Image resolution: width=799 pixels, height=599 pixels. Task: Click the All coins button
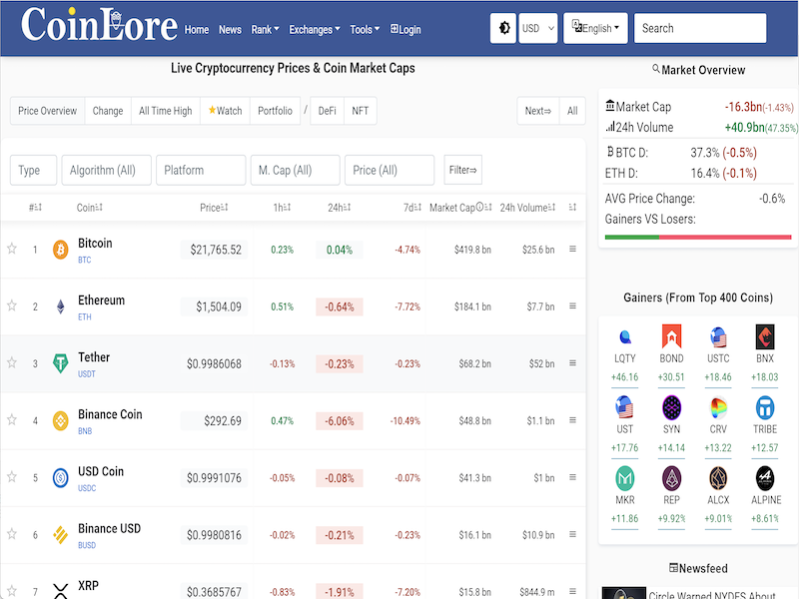pyautogui.click(x=572, y=111)
